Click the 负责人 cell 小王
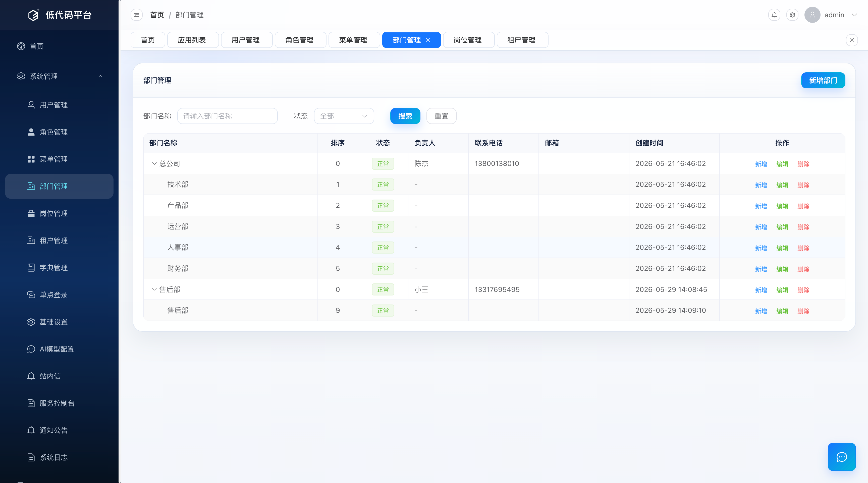Viewport: 868px width, 483px height. pyautogui.click(x=421, y=289)
